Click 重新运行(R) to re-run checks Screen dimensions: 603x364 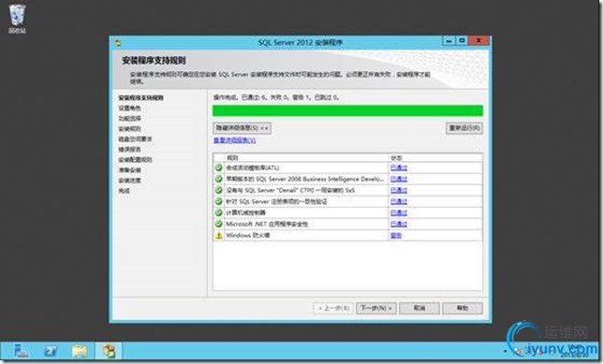464,128
